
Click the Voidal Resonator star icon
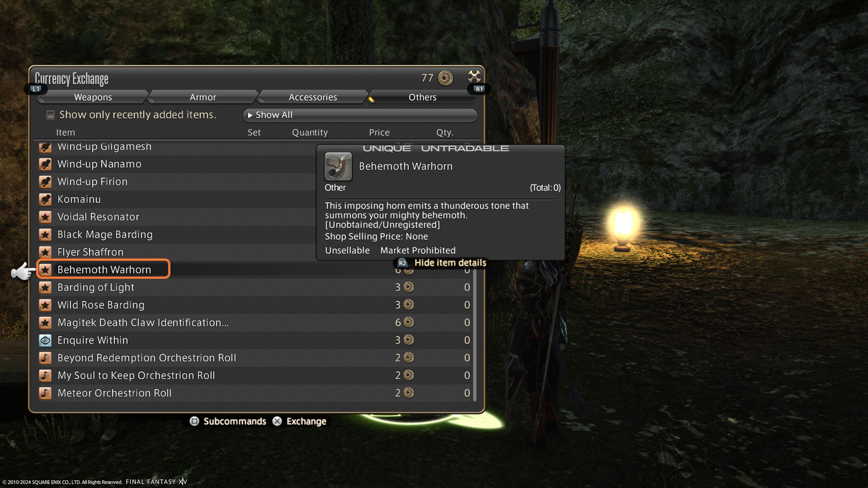pos(46,216)
